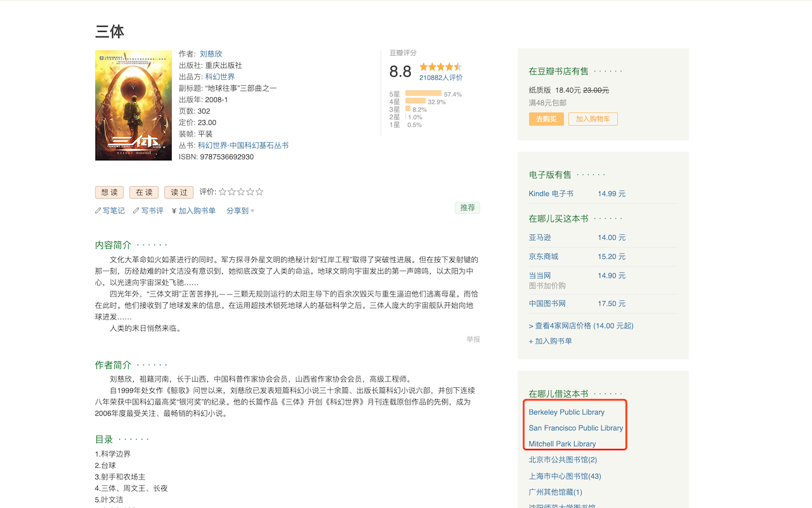This screenshot has width=812, height=508.
Task: Open author link 刘慈欣
Action: click(x=211, y=54)
